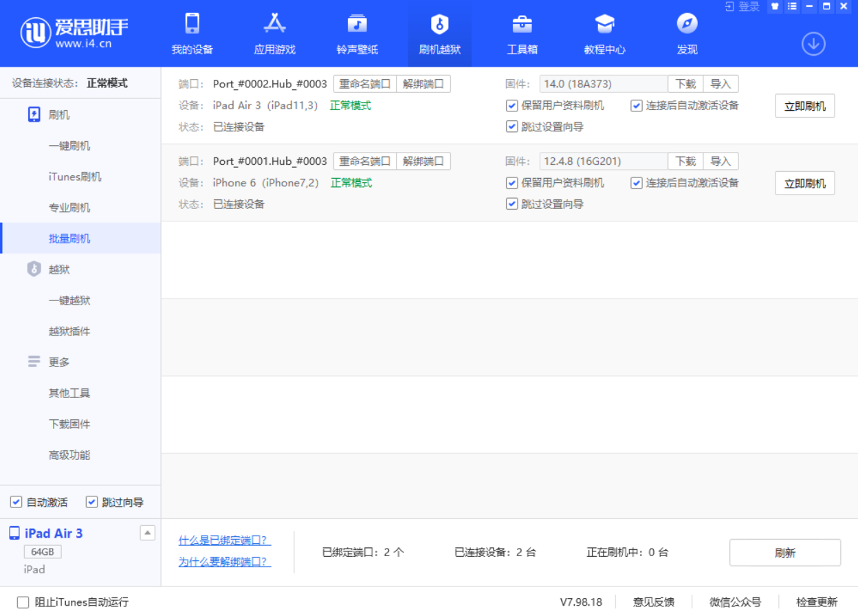Click the 越狱 jailbreak section icon
Image resolution: width=858 pixels, height=616 pixels.
(34, 269)
